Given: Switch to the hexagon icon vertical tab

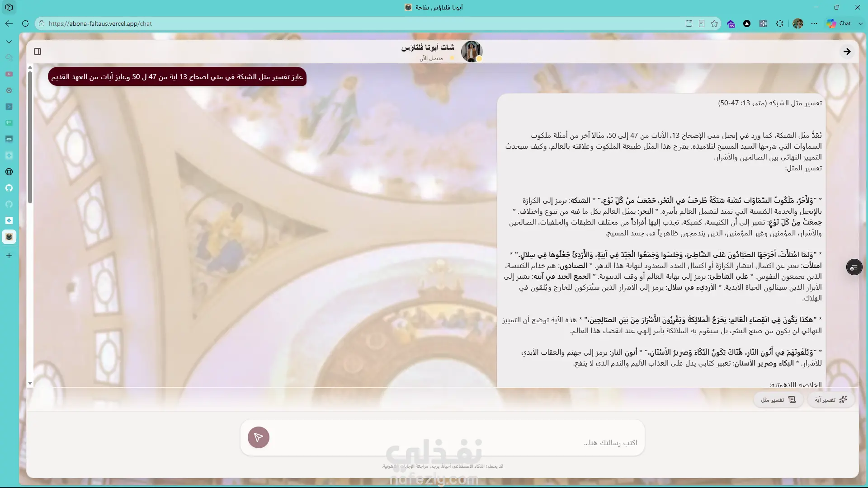Looking at the screenshot, I should point(9,90).
